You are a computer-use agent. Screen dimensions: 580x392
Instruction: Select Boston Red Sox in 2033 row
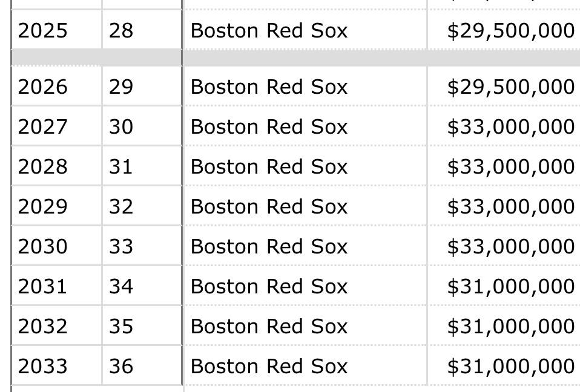click(x=269, y=366)
